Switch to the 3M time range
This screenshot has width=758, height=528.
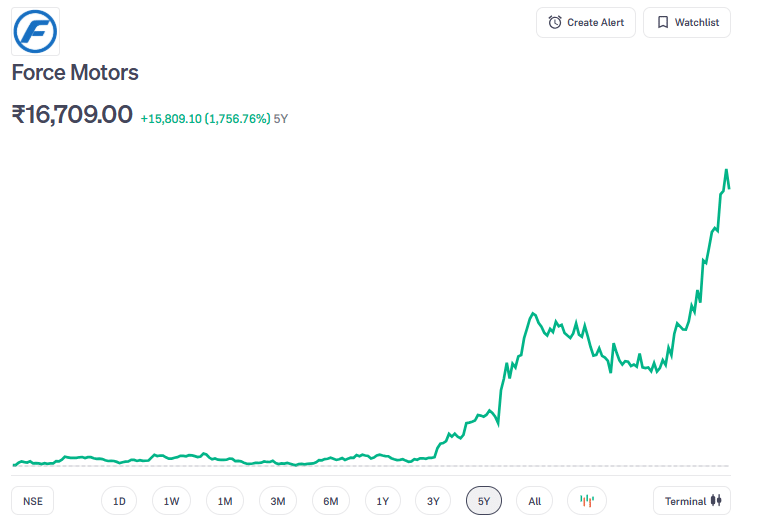coord(277,501)
